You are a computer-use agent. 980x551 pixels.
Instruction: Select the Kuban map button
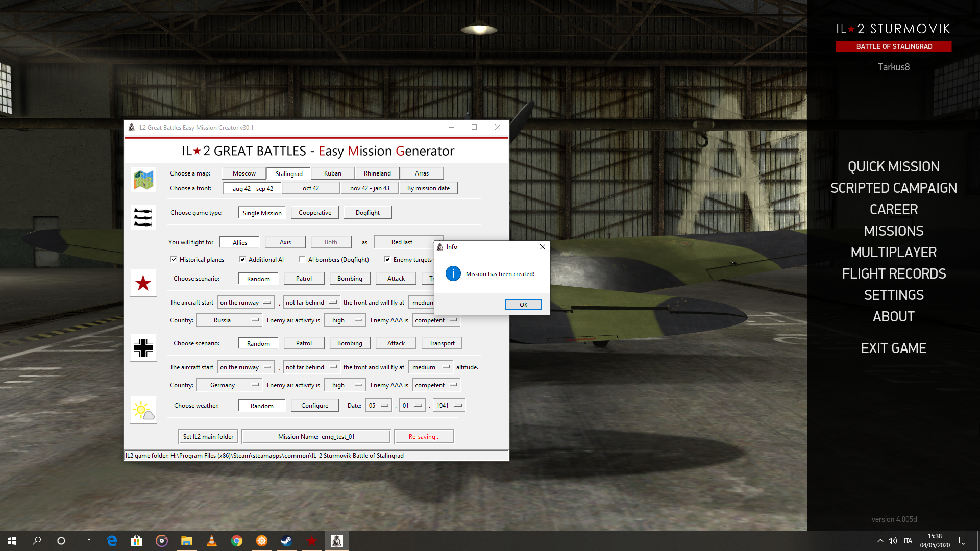point(333,173)
